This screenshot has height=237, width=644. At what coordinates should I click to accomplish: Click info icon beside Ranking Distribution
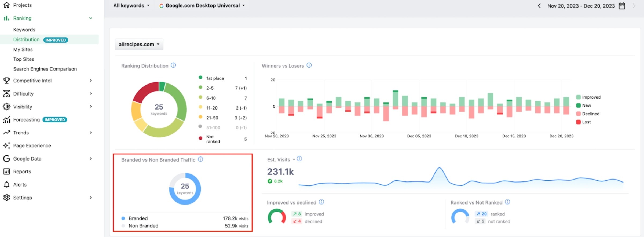click(173, 65)
